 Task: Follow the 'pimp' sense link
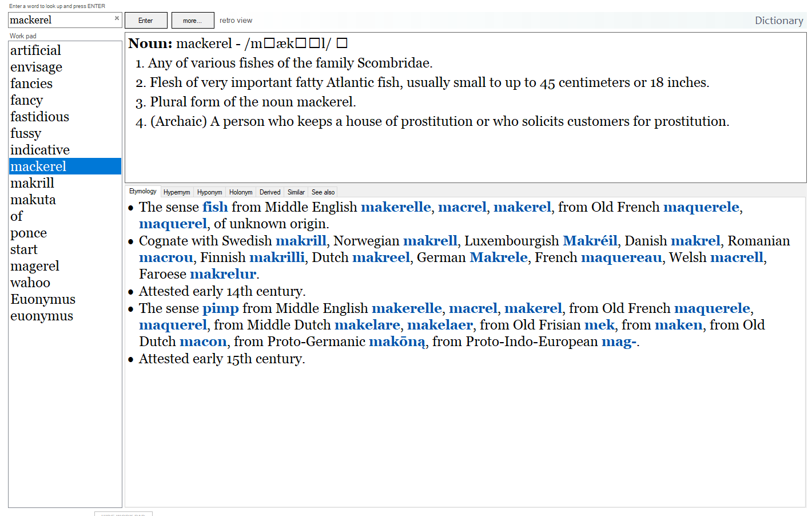tap(220, 309)
